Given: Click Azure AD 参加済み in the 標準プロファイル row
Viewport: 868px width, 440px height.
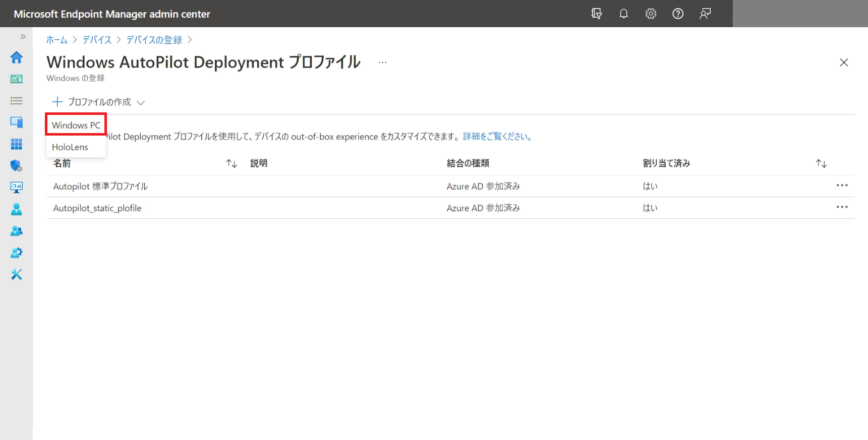Looking at the screenshot, I should 483,186.
